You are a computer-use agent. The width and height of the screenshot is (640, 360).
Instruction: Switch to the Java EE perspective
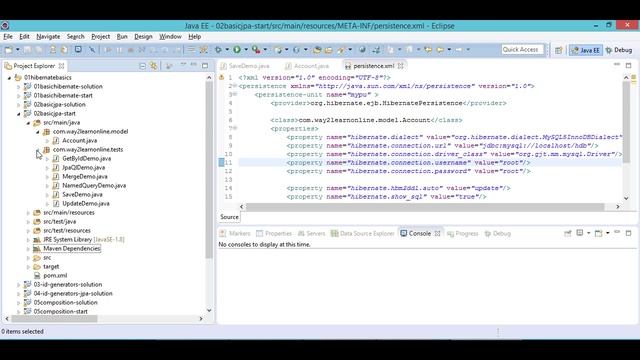(586, 50)
